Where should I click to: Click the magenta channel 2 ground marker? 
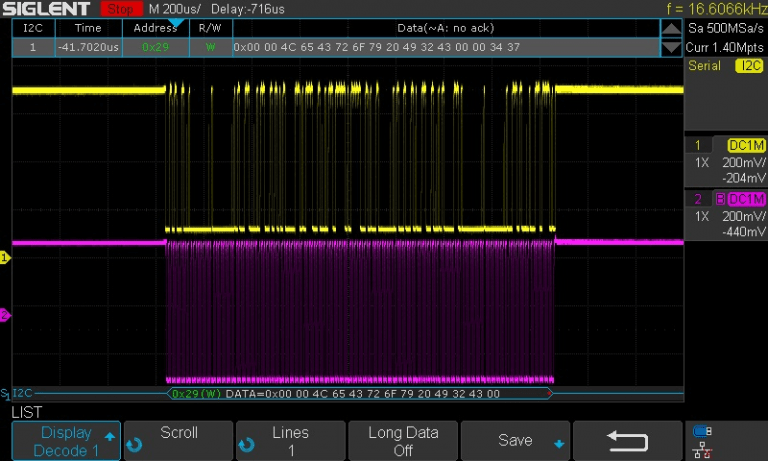4,316
